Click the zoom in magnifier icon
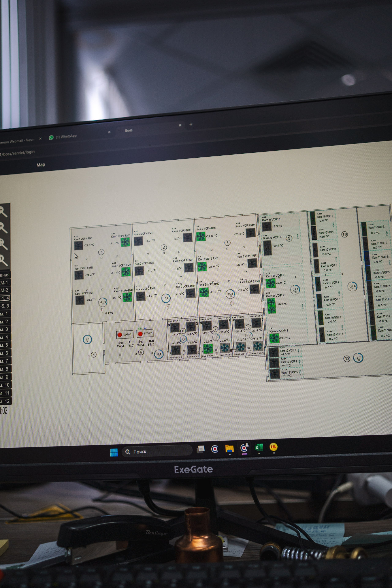The width and height of the screenshot is (392, 588). (3, 212)
